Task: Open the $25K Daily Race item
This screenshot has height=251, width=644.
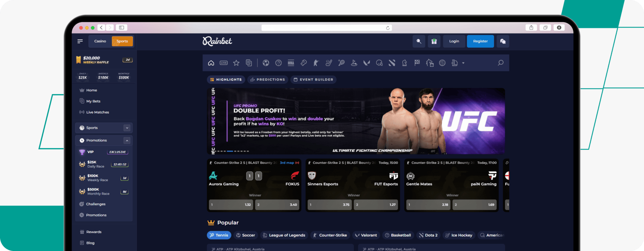Action: click(104, 164)
